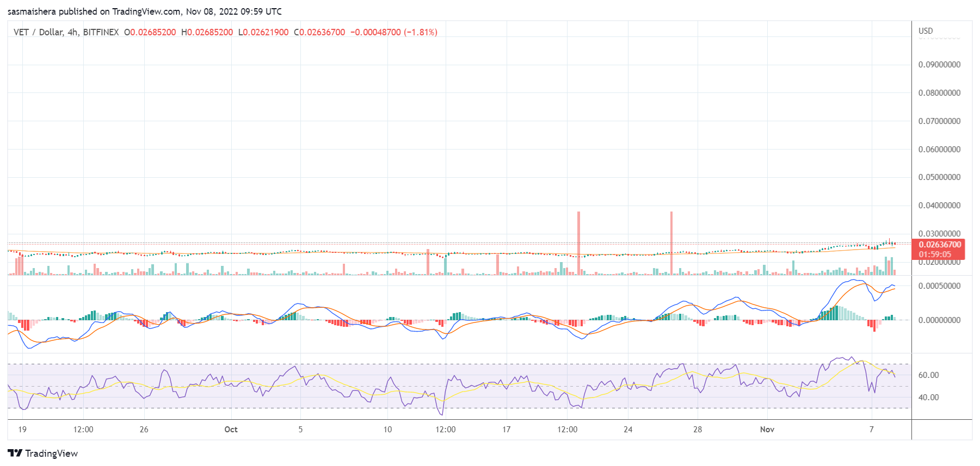This screenshot has height=466, width=980.
Task: Click the 0.04000000 price axis label
Action: (x=939, y=206)
